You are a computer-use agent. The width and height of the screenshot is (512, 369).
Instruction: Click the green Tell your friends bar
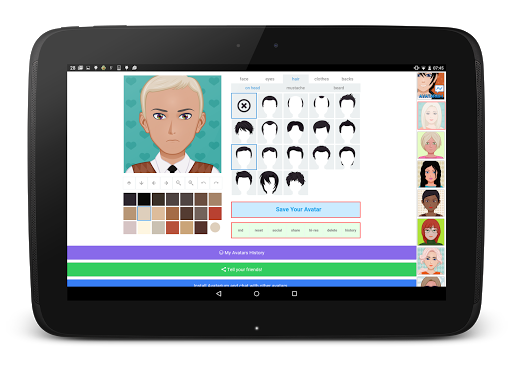(242, 269)
